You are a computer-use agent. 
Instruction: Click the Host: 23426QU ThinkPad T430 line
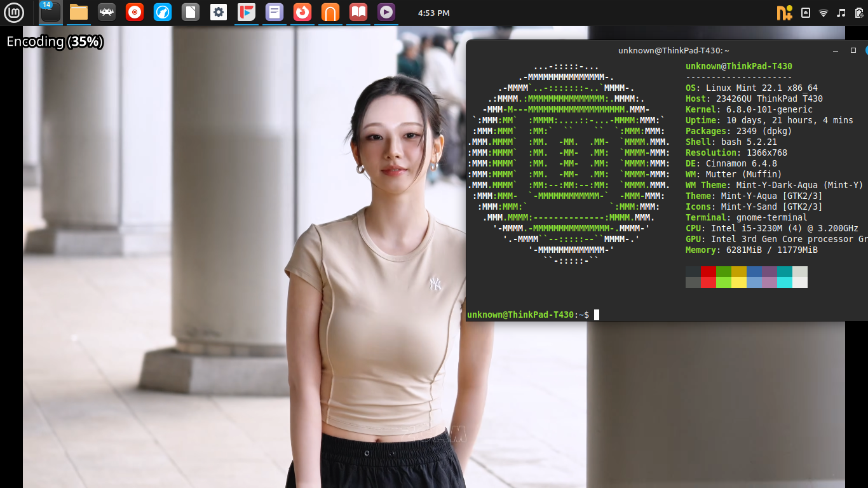point(754,98)
